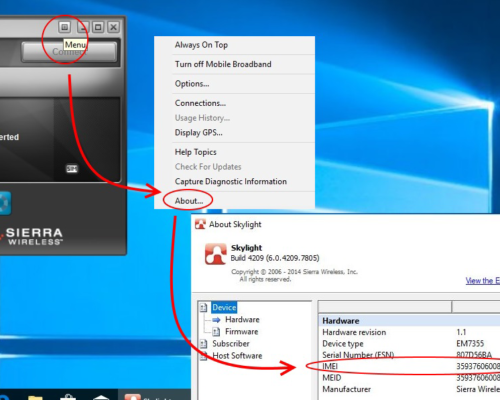Click the 'Manufacturer' row label
500x400 pixels.
[x=346, y=389]
